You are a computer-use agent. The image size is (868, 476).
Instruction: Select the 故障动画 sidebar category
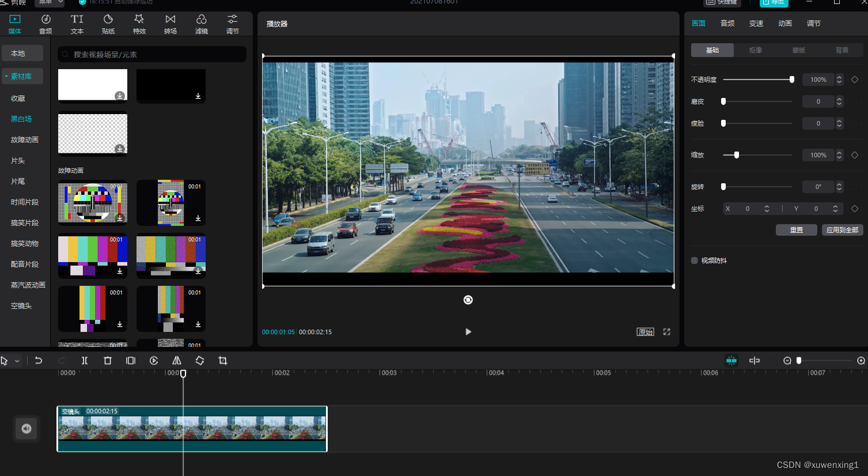[25, 140]
